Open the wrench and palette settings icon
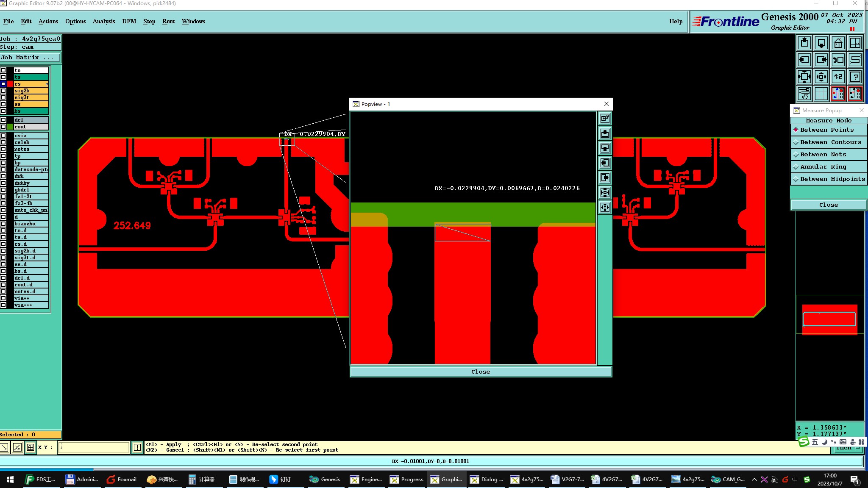Screen dimensions: 868x488 (x=804, y=94)
